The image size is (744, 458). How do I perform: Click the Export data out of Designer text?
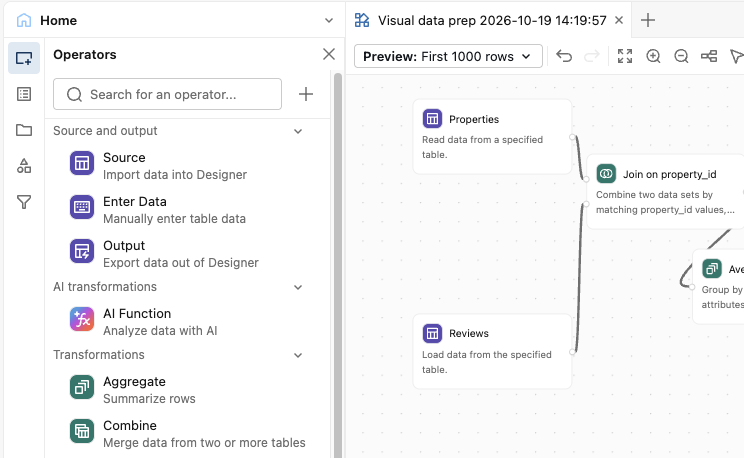coord(181,262)
